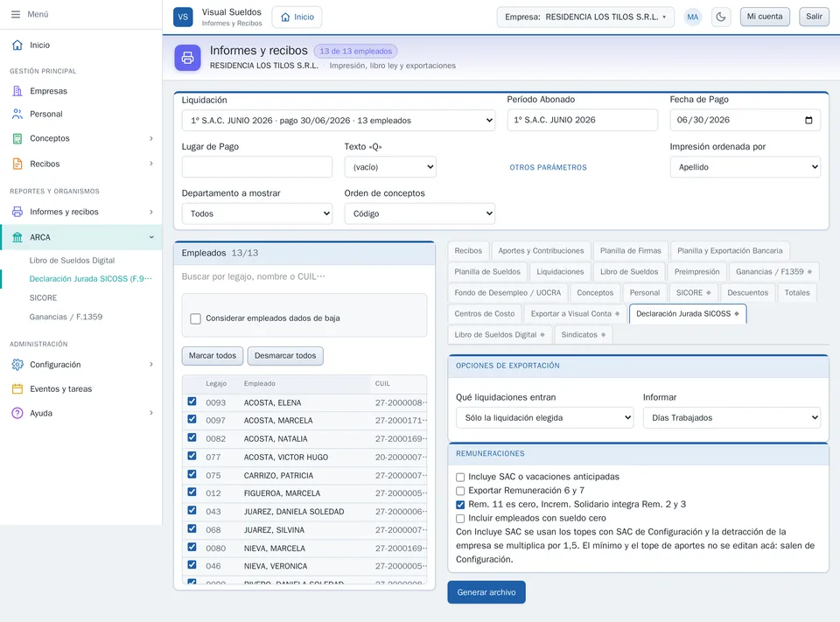The height and width of the screenshot is (622, 840).
Task: Check Exportar Remuneración 6 y 7
Action: [460, 491]
